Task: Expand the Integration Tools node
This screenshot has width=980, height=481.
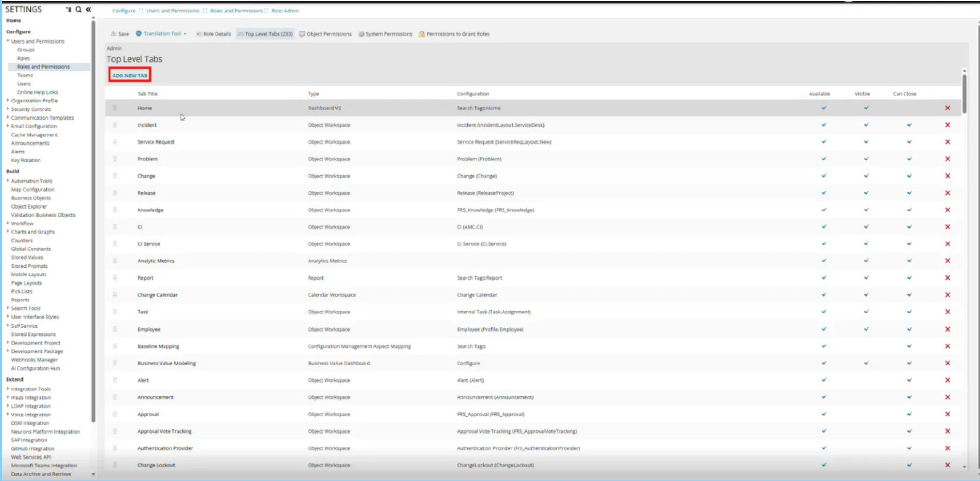Action: (8, 389)
